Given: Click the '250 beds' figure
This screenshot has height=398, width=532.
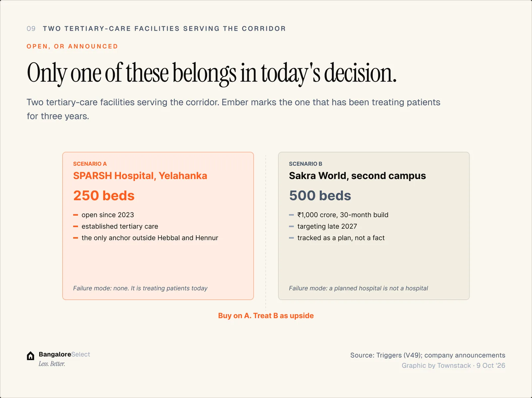Looking at the screenshot, I should coord(104,196).
